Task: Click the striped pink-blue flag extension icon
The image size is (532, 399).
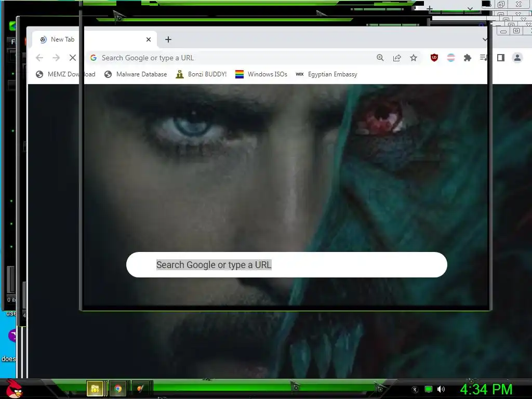Action: click(451, 58)
